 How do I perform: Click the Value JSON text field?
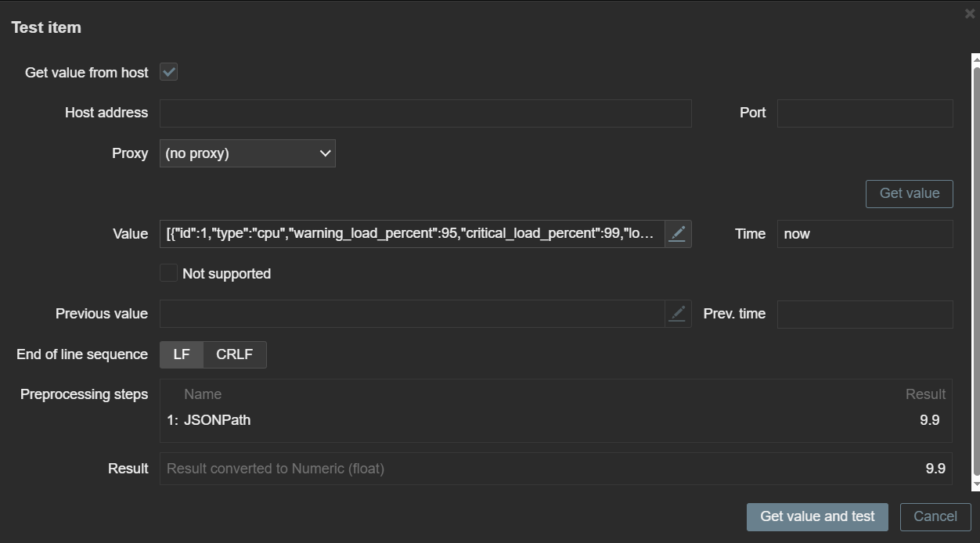click(412, 234)
